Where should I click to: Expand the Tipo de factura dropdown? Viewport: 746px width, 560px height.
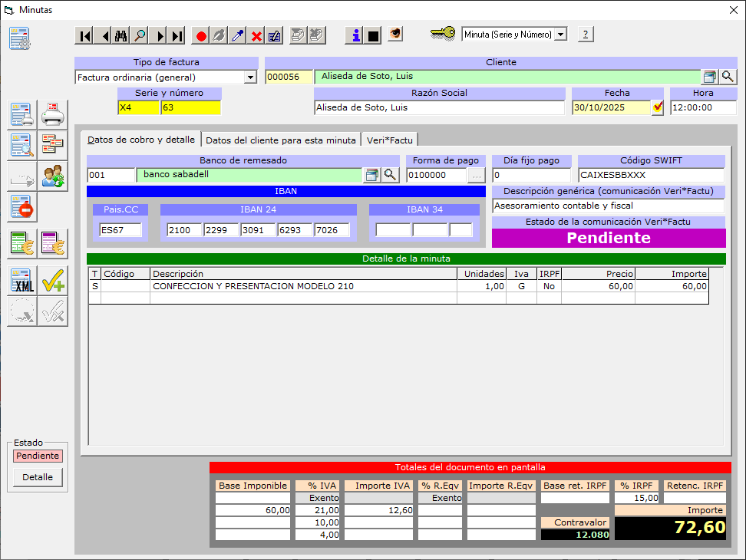[249, 77]
